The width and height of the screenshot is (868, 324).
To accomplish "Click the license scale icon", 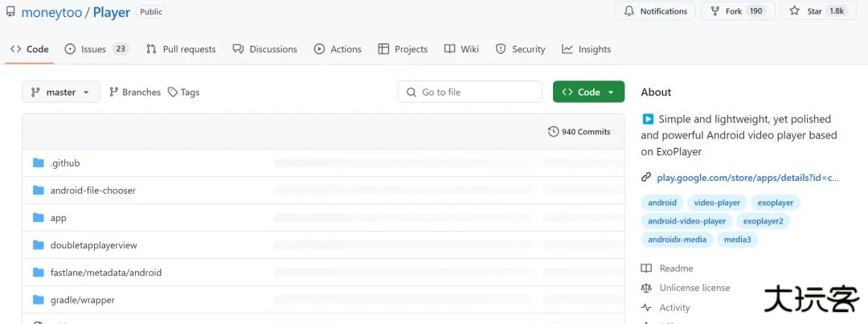I will pyautogui.click(x=646, y=288).
